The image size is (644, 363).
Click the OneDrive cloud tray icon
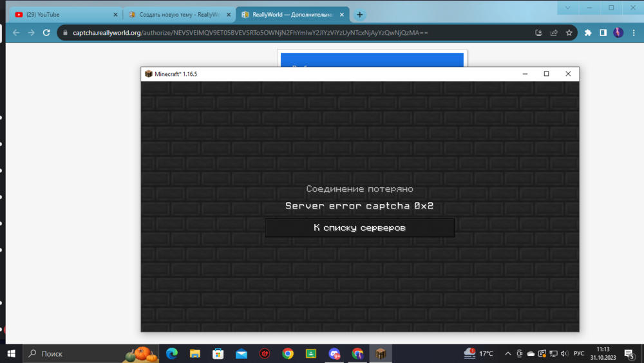(531, 353)
